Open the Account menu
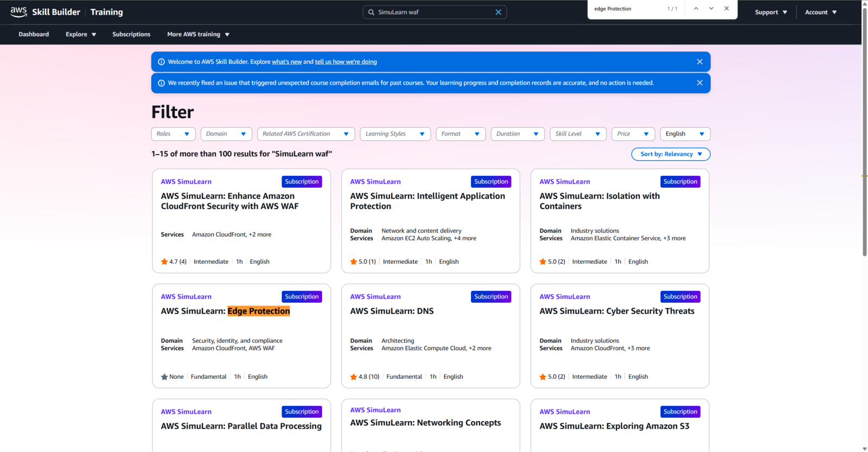Screen dimensions: 868x452 (x=821, y=12)
